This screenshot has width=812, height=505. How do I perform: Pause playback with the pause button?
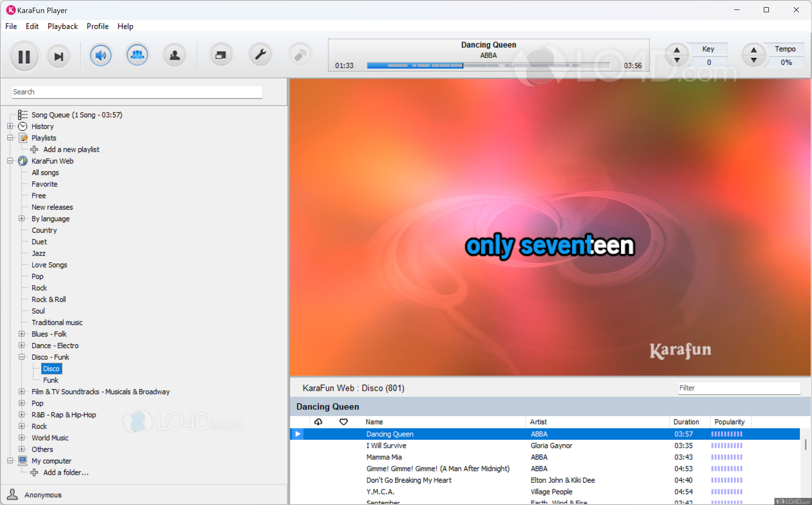pos(24,56)
